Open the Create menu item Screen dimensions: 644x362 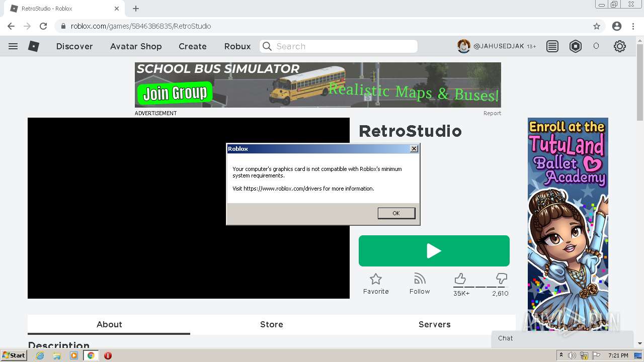click(x=193, y=46)
